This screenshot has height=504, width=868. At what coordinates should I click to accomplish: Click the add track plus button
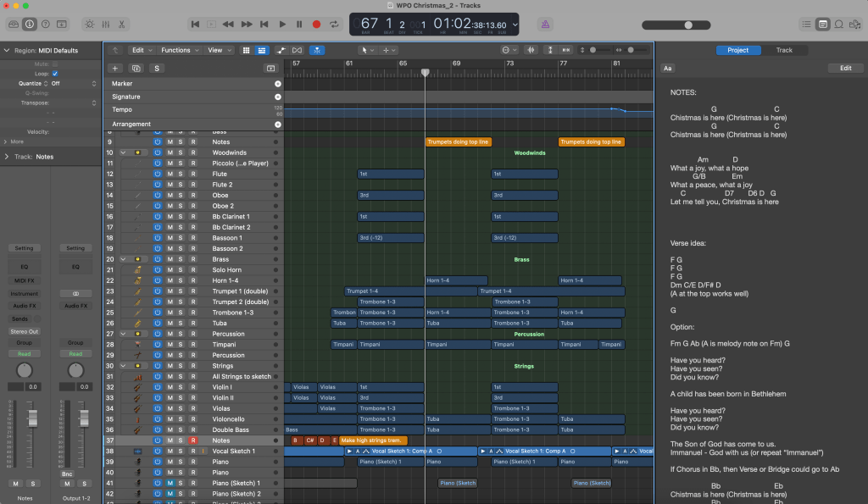(115, 68)
